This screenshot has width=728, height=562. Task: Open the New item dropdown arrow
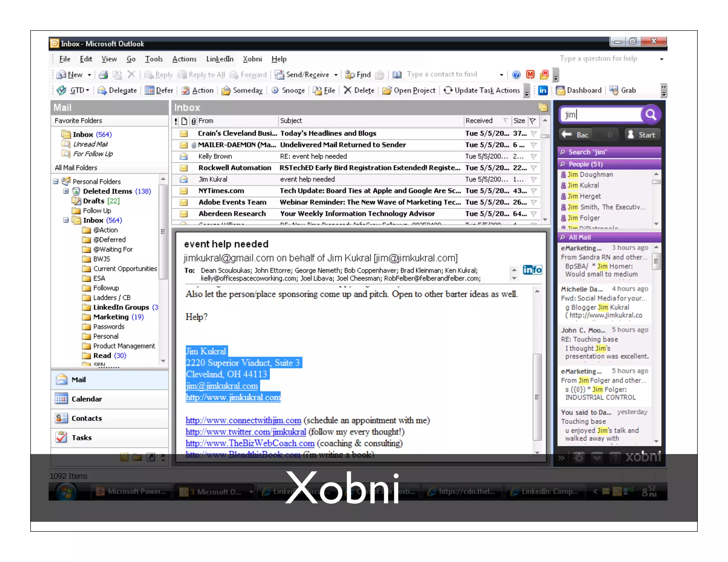pos(89,75)
